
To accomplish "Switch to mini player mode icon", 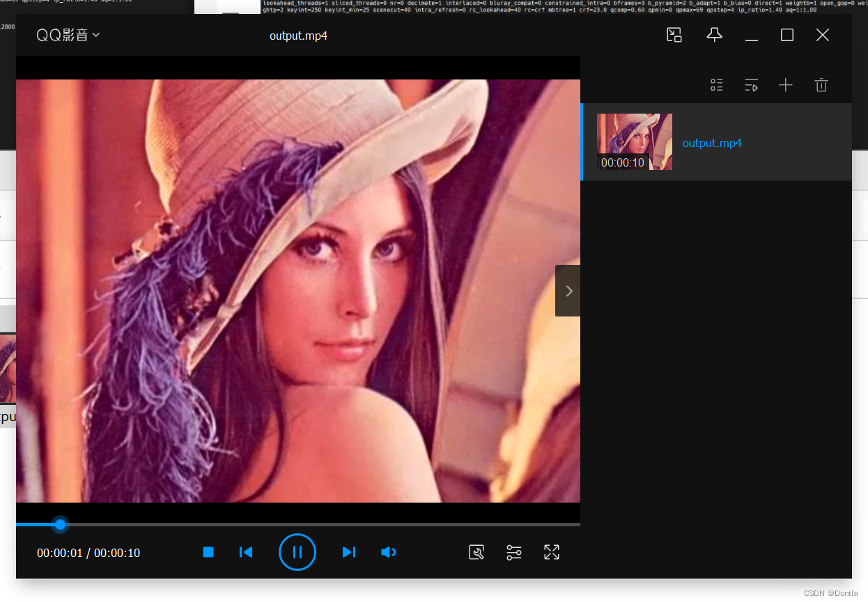I will pyautogui.click(x=674, y=35).
